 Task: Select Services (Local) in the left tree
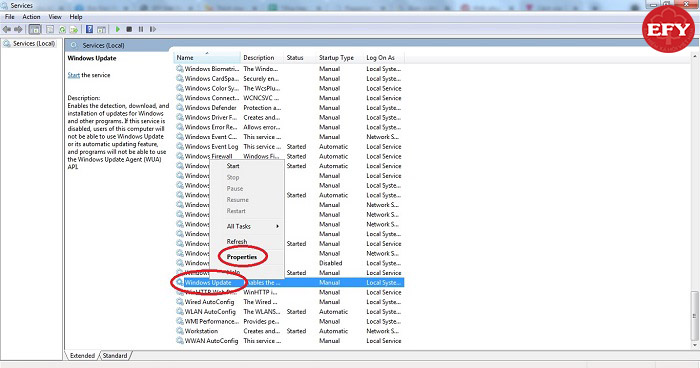tap(34, 44)
